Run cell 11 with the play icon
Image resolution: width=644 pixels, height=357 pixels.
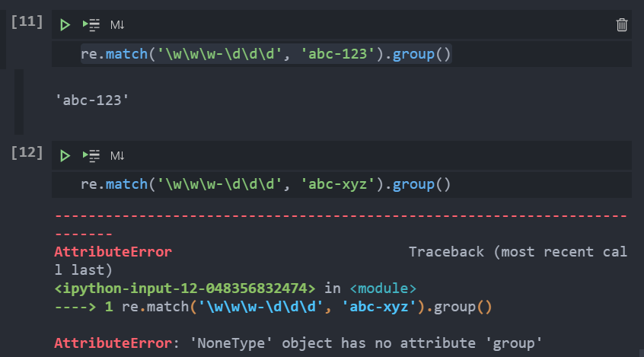[x=65, y=25]
